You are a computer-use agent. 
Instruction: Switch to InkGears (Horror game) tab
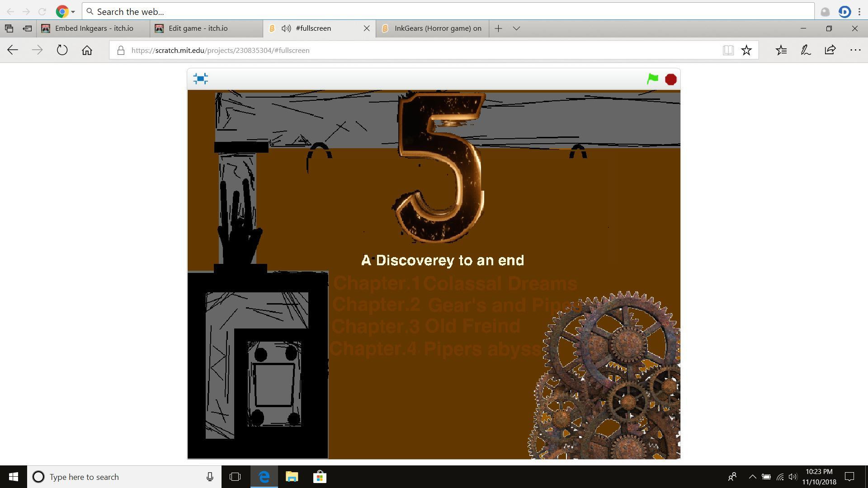(x=433, y=28)
